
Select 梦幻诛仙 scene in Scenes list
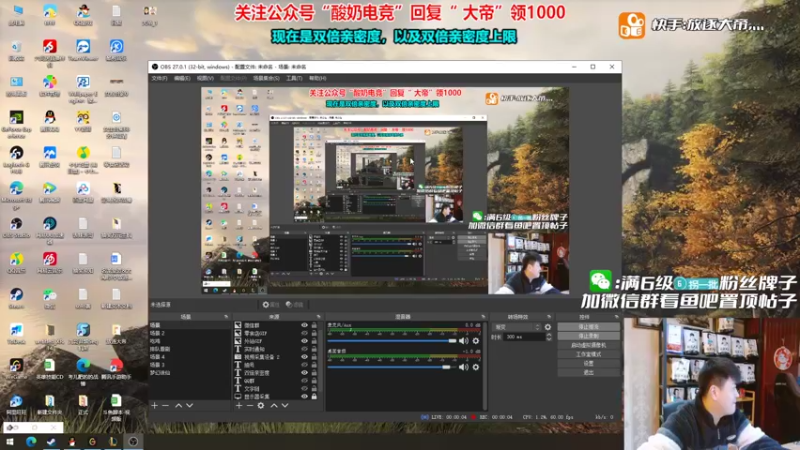click(189, 372)
